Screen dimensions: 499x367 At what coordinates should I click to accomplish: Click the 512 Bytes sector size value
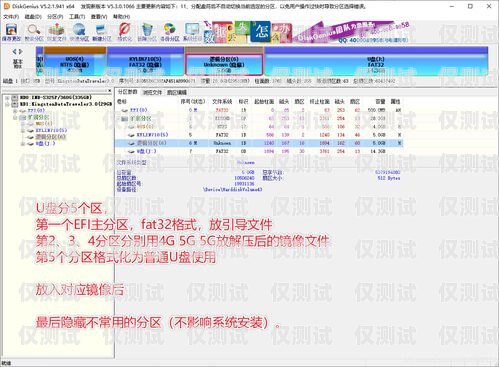pos(389,178)
